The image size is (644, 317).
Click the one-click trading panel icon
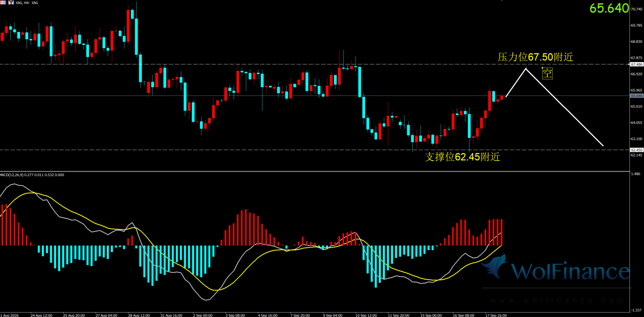click(x=11, y=3)
